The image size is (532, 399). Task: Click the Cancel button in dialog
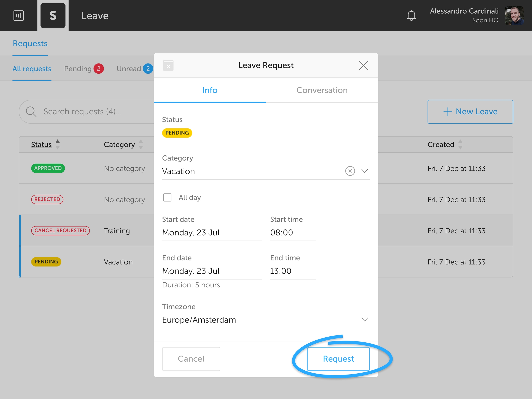tap(191, 359)
